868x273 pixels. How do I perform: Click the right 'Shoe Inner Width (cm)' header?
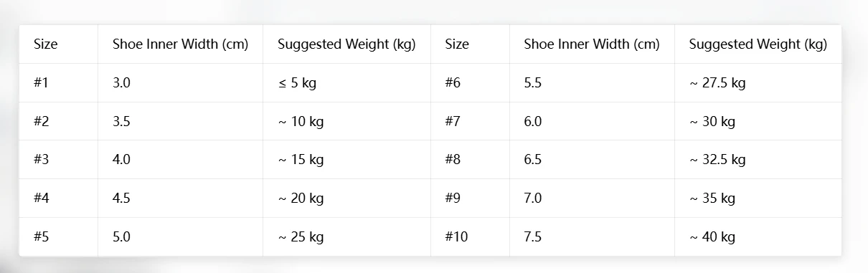tap(592, 44)
